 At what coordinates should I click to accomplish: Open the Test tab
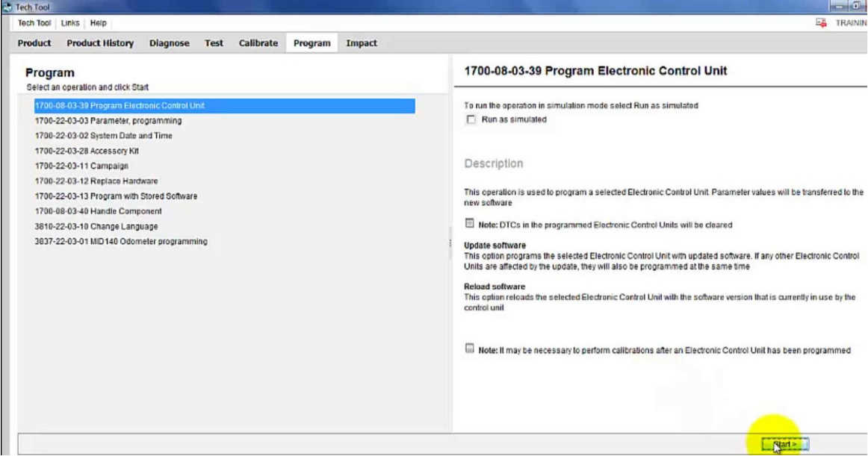[x=213, y=43]
